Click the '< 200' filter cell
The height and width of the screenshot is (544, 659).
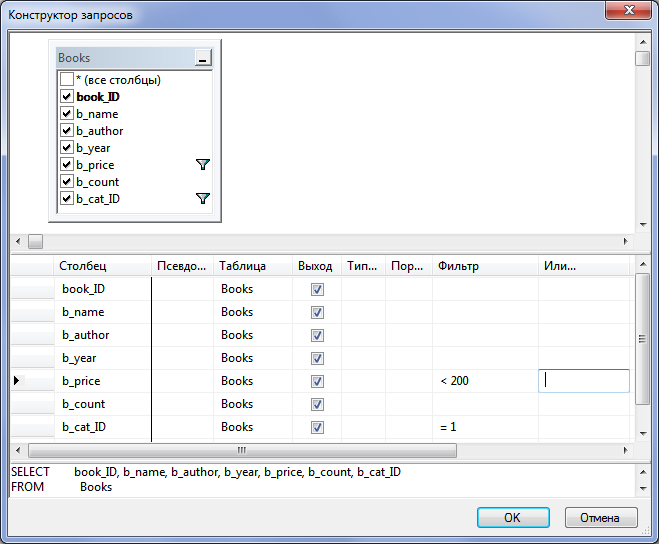coord(485,381)
